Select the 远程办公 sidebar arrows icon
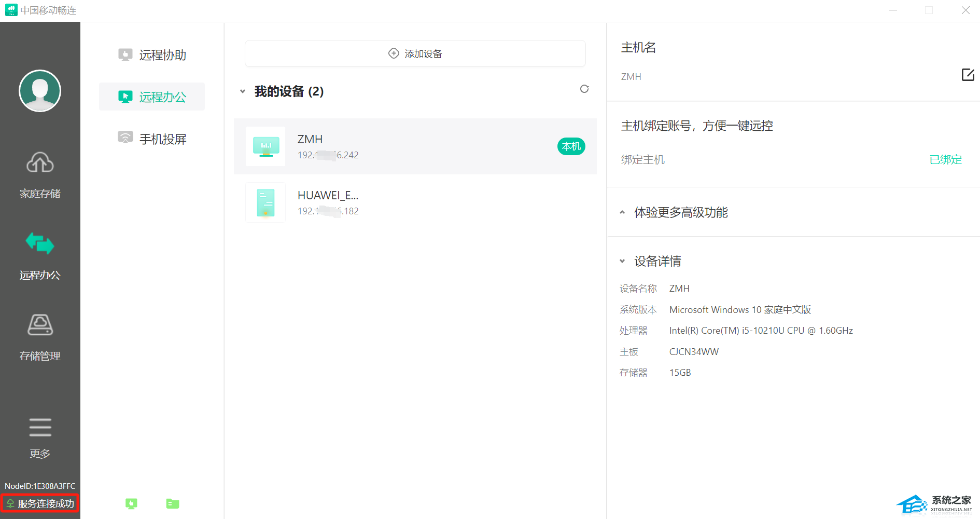 (40, 244)
